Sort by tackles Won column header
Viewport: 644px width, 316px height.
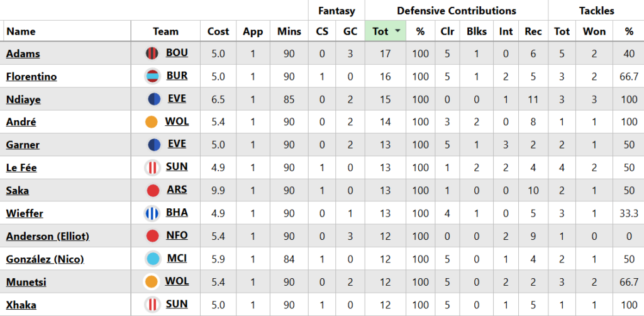[x=594, y=31]
